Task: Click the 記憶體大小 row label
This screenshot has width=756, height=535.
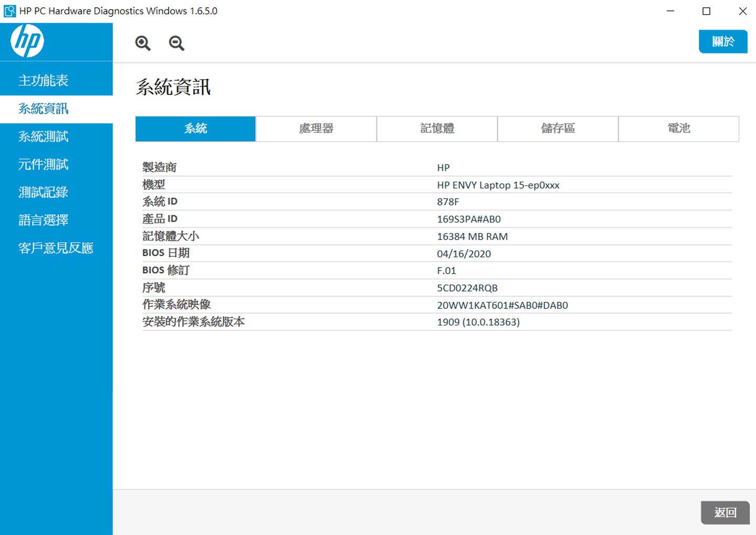Action: pos(171,236)
